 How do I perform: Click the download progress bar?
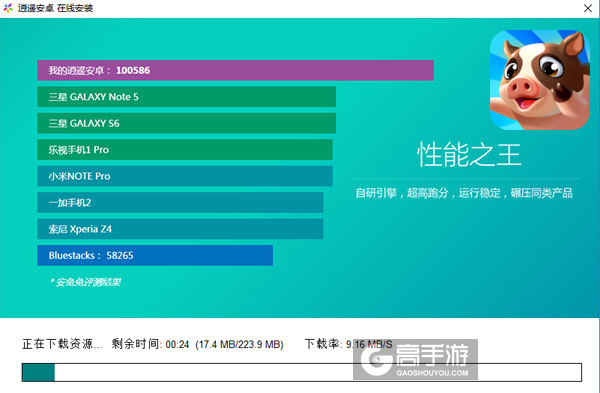coord(302,372)
